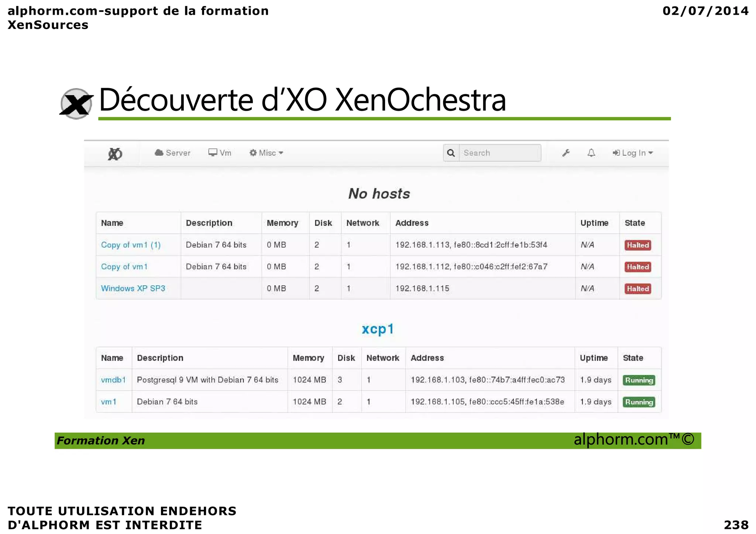The height and width of the screenshot is (534, 756).
Task: Select address starting 192.168.1.113
Action: [471, 245]
